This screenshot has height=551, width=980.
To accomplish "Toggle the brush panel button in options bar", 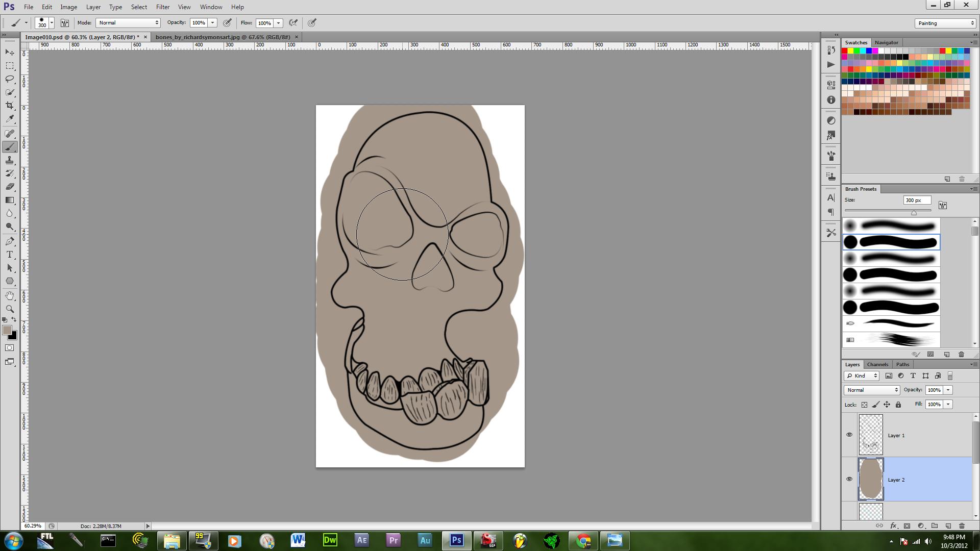I will pyautogui.click(x=65, y=23).
